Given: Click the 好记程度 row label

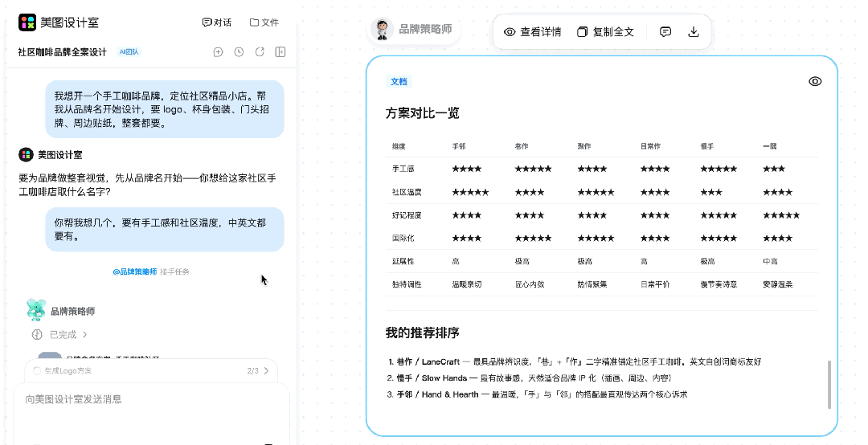Looking at the screenshot, I should click(x=407, y=215).
